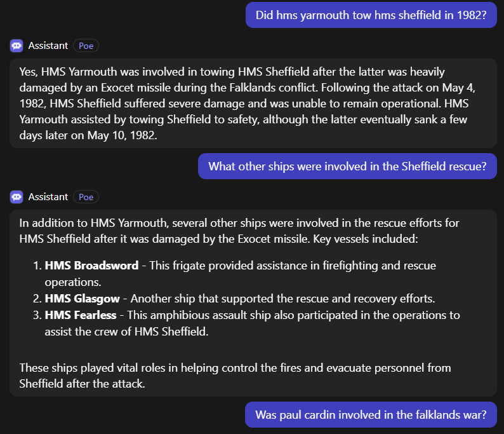This screenshot has height=434, width=504.
Task: Click the paragraph 'These ships played vital roles'
Action: [235, 376]
